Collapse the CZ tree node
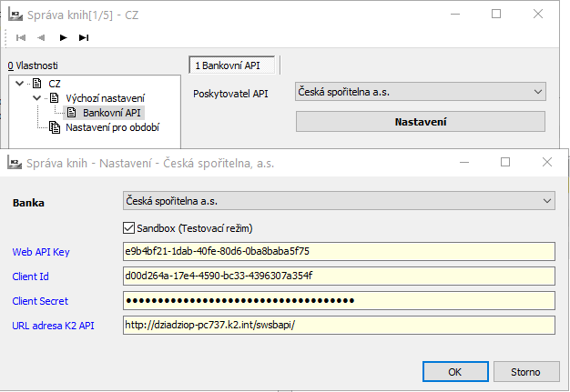The width and height of the screenshot is (570, 392). pyautogui.click(x=20, y=84)
